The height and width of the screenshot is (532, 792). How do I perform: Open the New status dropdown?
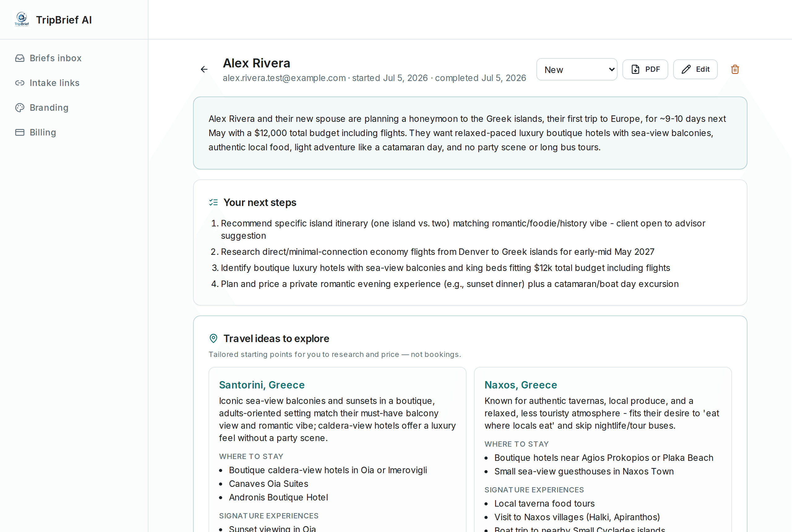pos(577,69)
